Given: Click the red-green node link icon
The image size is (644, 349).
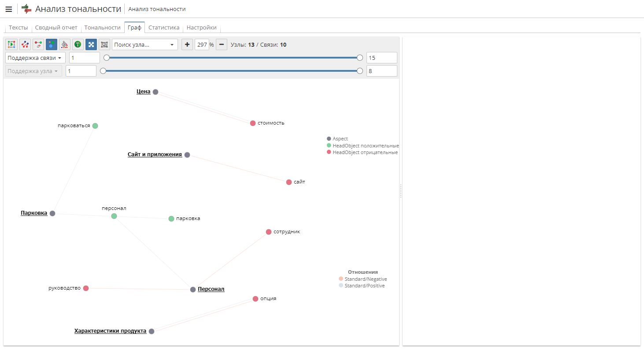Looking at the screenshot, I should (x=38, y=44).
